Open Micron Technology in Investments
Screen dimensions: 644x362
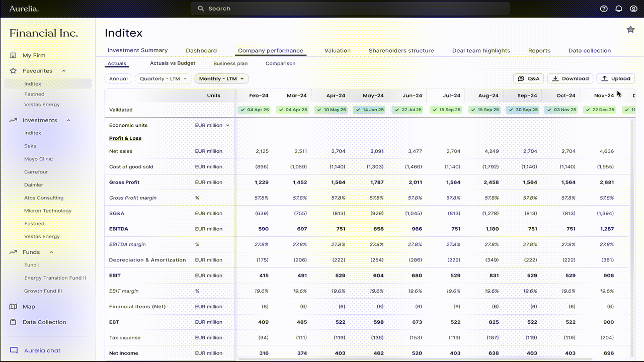click(48, 211)
